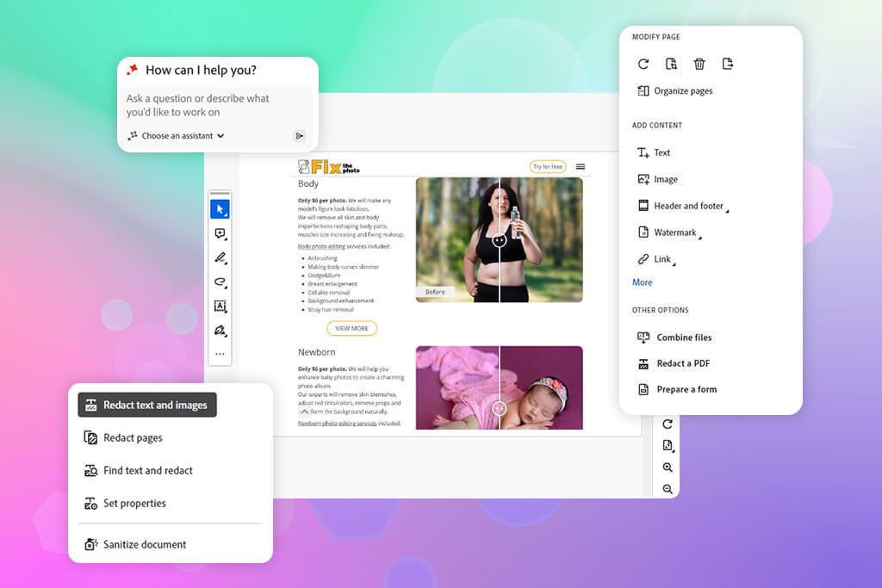
Task: Click the ask question input field
Action: 216,105
